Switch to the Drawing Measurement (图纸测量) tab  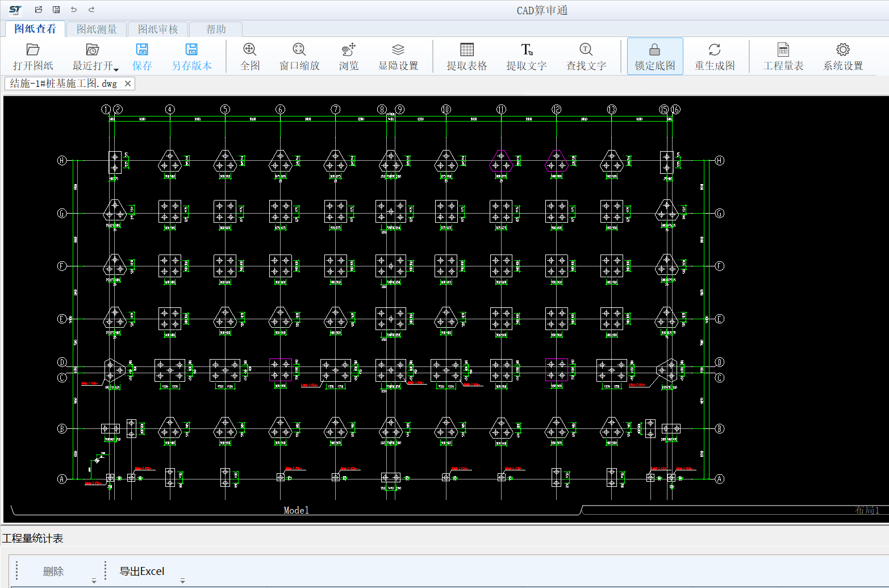coord(97,30)
